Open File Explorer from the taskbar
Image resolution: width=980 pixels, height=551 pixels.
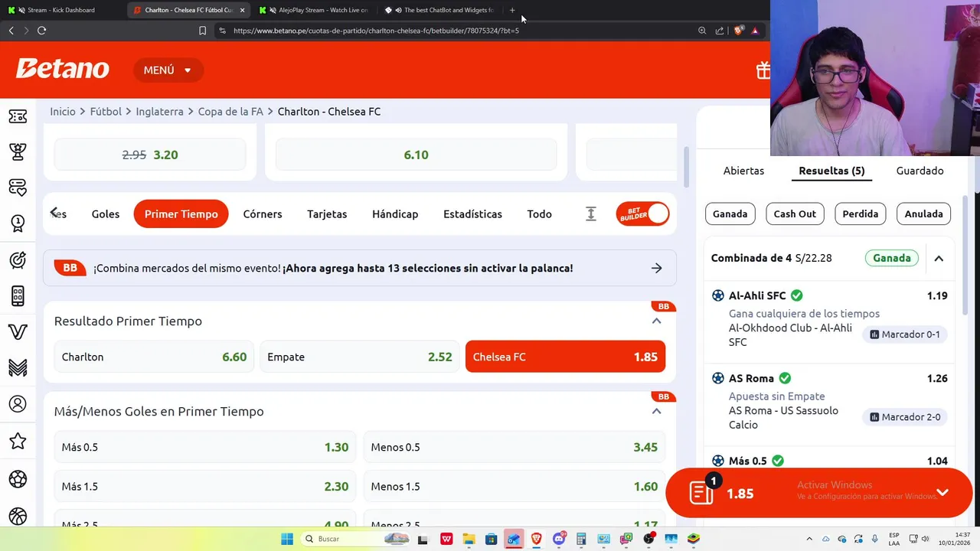(468, 539)
